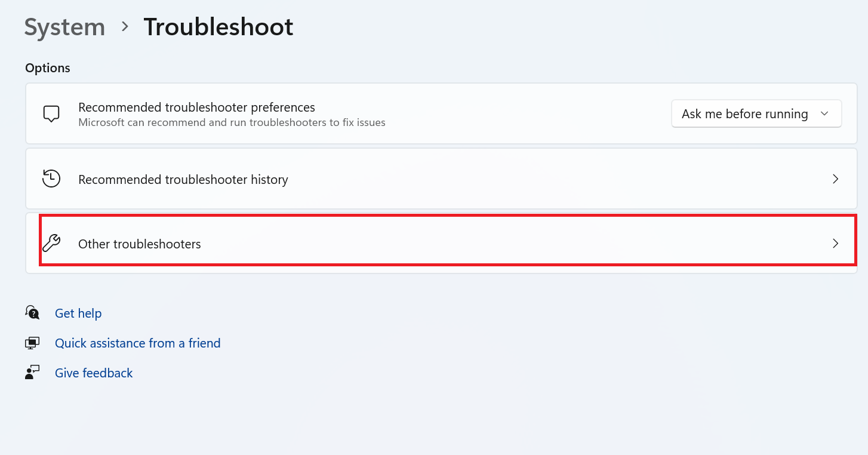The width and height of the screenshot is (868, 455).
Task: Click the Give feedback person icon
Action: (x=32, y=373)
